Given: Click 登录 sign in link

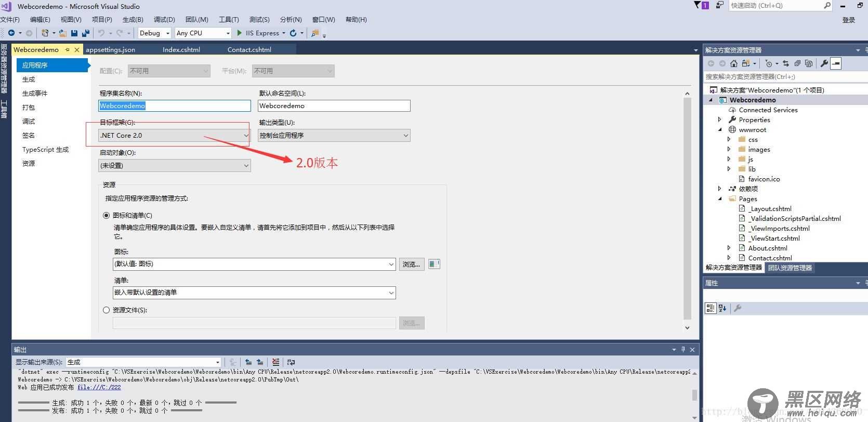Looking at the screenshot, I should point(849,20).
